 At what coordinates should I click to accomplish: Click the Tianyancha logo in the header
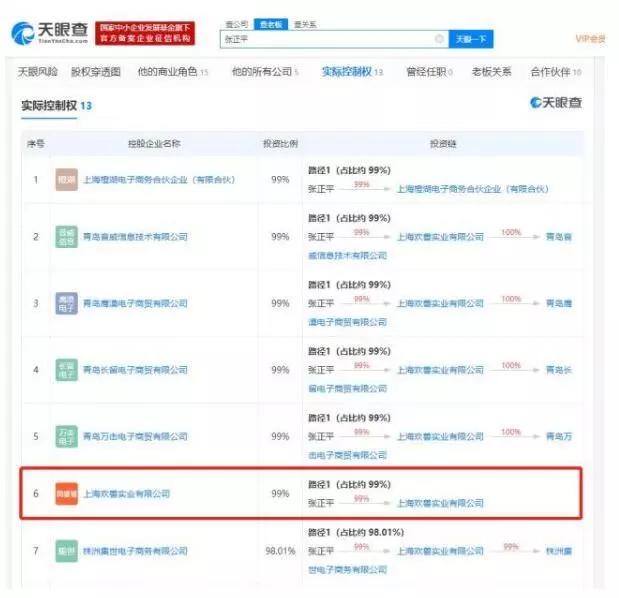[x=50, y=33]
